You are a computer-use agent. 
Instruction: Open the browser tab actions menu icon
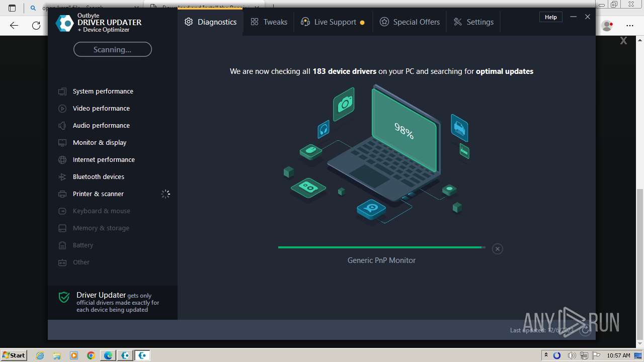(12, 8)
